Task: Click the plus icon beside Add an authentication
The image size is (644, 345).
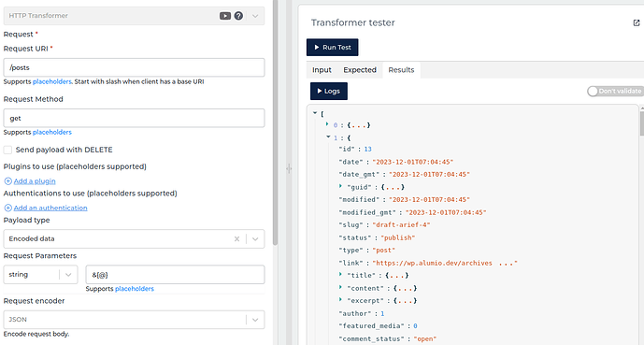Action: pyautogui.click(x=7, y=208)
